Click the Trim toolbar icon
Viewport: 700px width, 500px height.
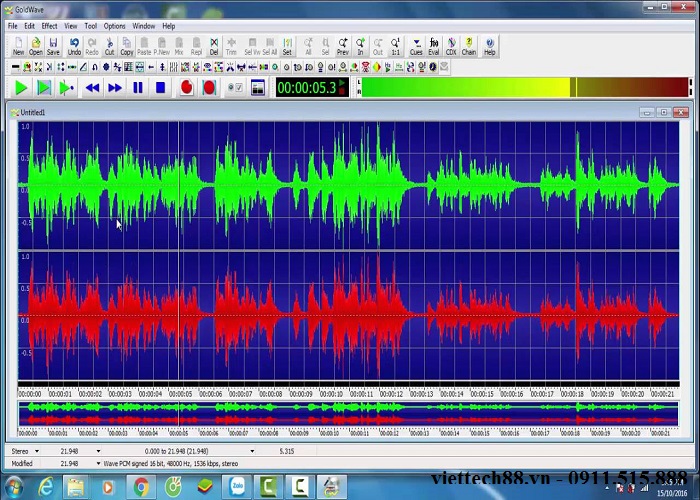tap(231, 46)
